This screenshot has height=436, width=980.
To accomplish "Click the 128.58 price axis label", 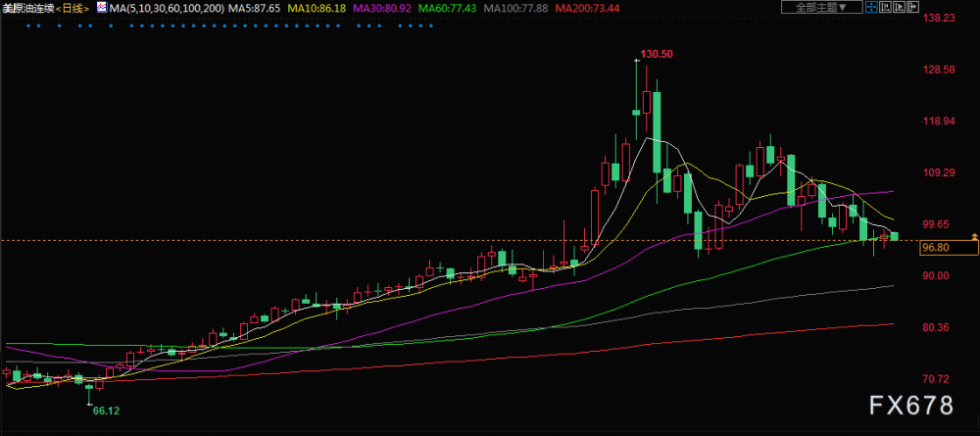I will click(x=940, y=70).
